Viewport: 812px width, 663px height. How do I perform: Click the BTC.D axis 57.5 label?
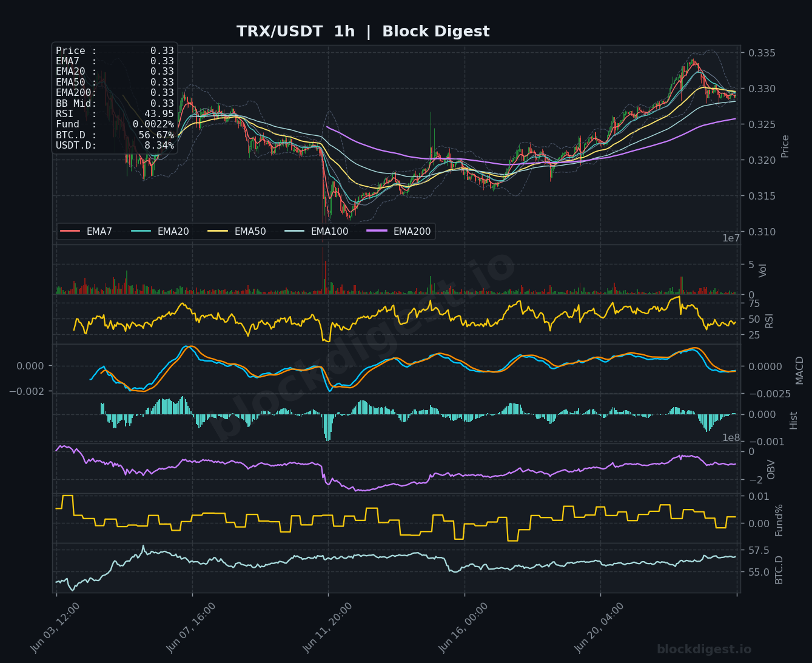759,550
